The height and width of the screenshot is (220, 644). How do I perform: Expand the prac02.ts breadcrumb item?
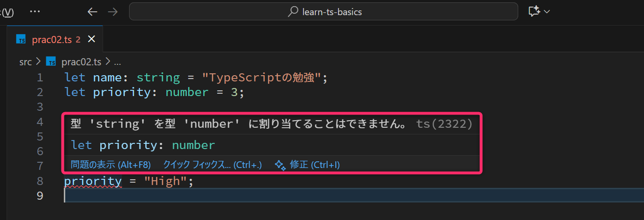(x=81, y=62)
